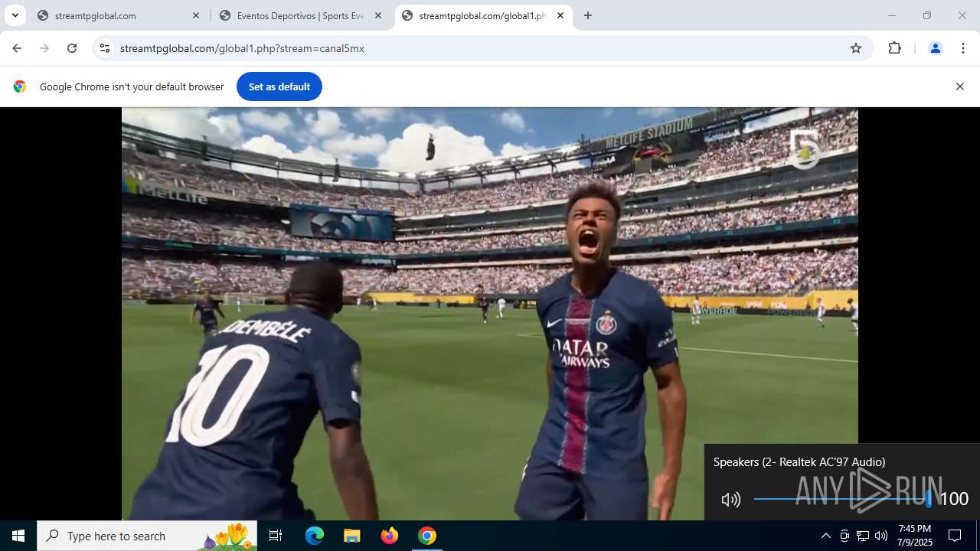Bookmark this page with the star icon
Screen dimensions: 980x551
pyautogui.click(x=856, y=48)
